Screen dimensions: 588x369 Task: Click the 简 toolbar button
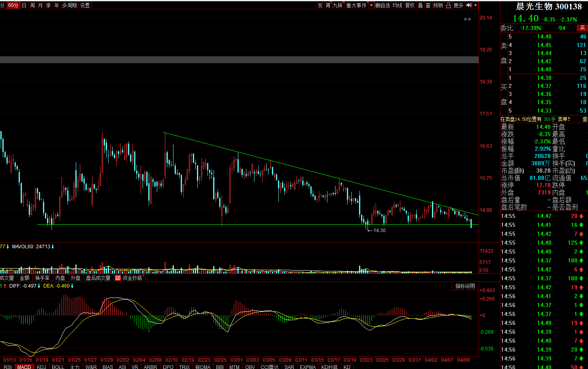pos(328,5)
